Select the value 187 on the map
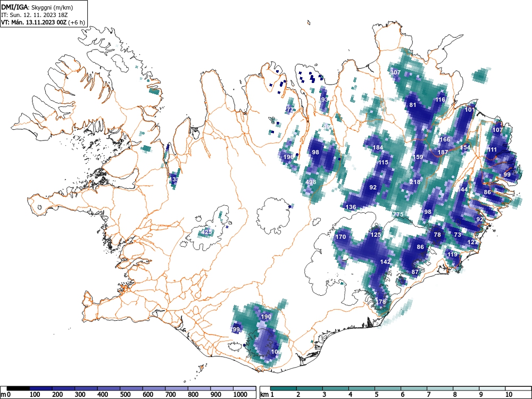 443,152
